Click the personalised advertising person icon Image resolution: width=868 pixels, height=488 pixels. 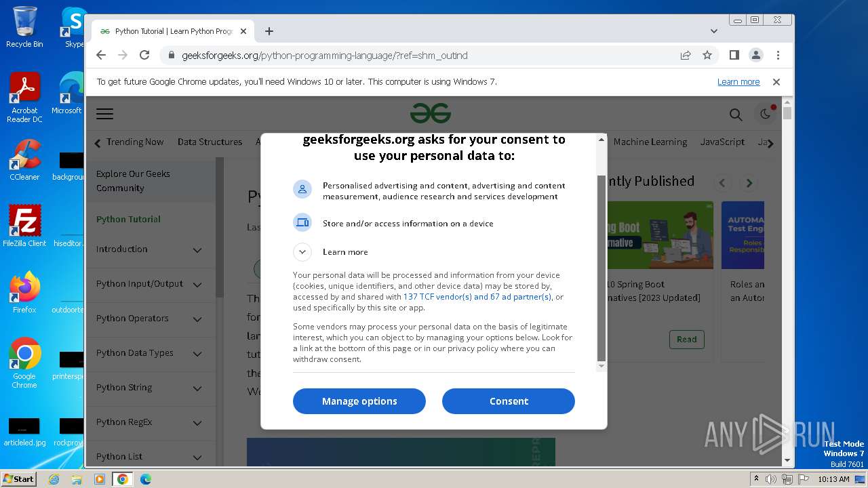[302, 189]
